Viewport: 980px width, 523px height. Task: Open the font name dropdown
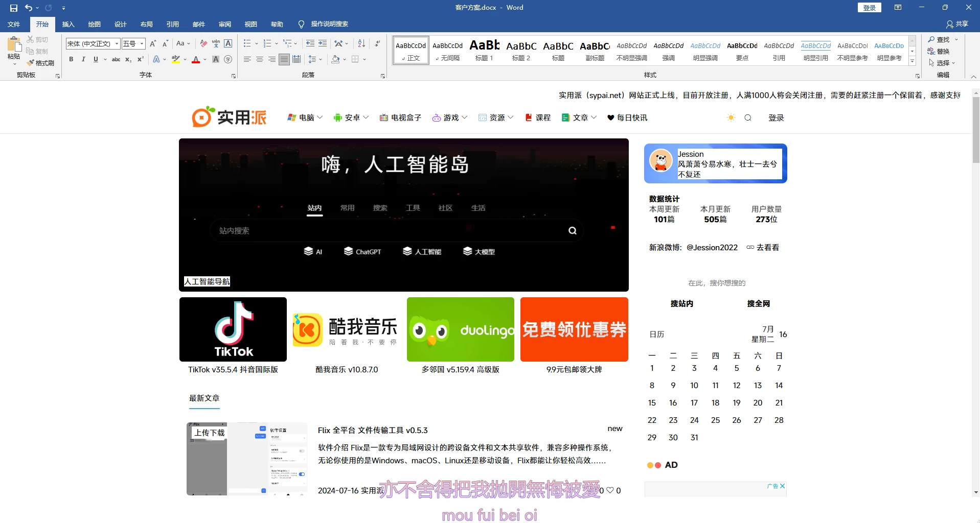[117, 44]
